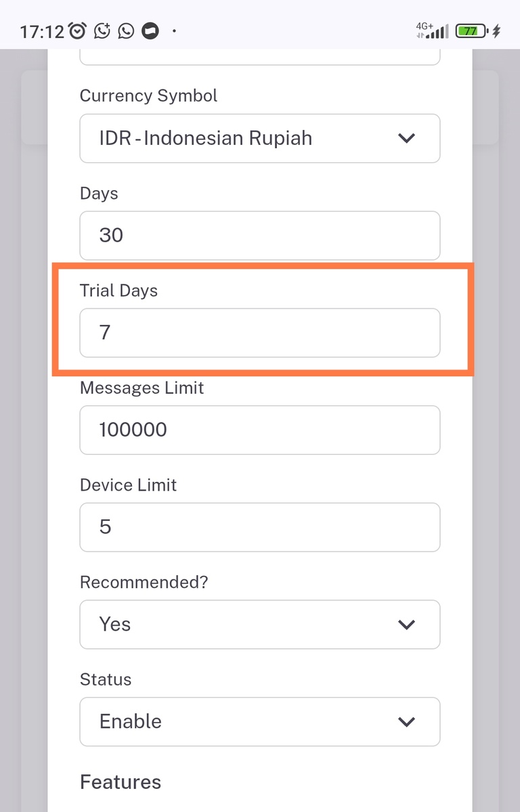The image size is (520, 812).
Task: Click chevron arrow in Recommended field
Action: tap(406, 625)
